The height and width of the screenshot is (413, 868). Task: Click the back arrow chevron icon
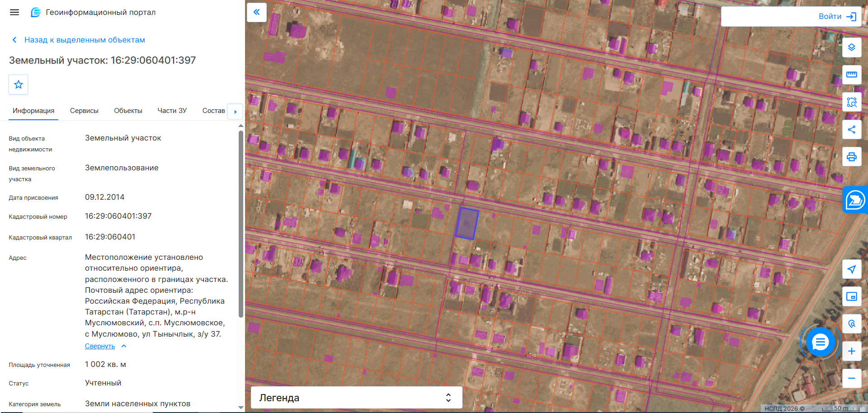pos(14,40)
